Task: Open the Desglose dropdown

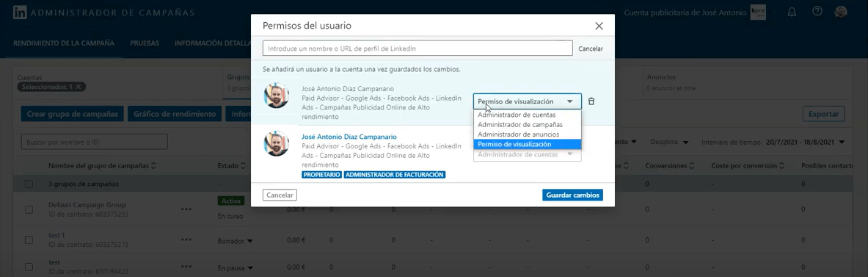Action: click(669, 143)
